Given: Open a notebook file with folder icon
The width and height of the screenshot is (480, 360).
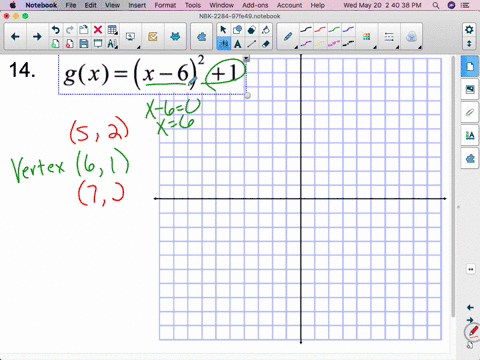Looking at the screenshot, I should [x=83, y=30].
